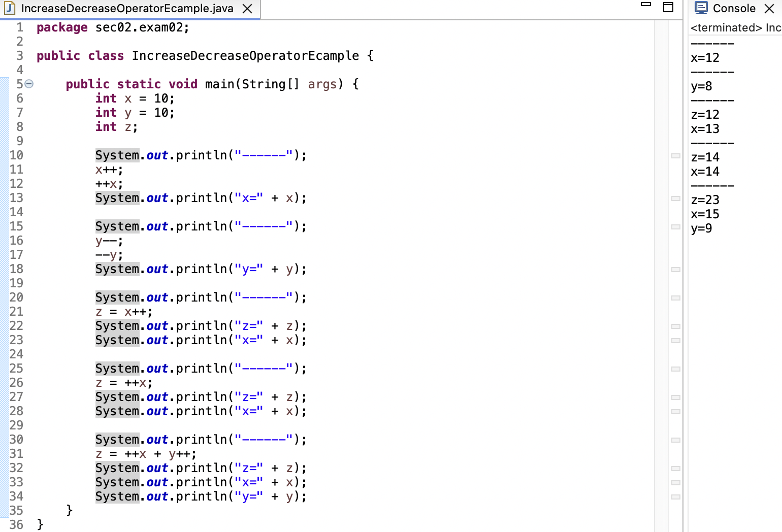782x532 pixels.
Task: Click overview ruler marker for line 27
Action: coord(676,397)
